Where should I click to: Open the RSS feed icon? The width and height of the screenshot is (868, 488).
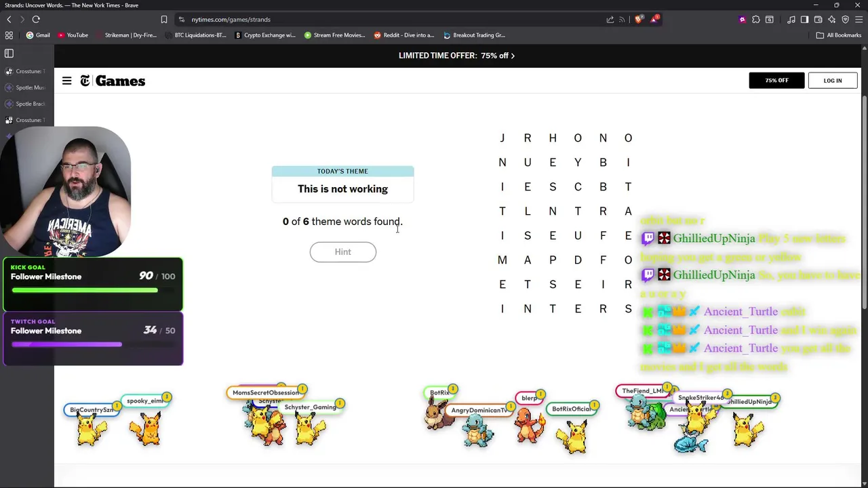[622, 20]
